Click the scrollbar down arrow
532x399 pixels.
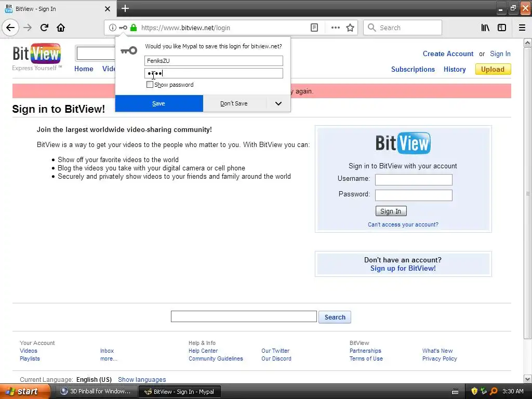[528, 379]
